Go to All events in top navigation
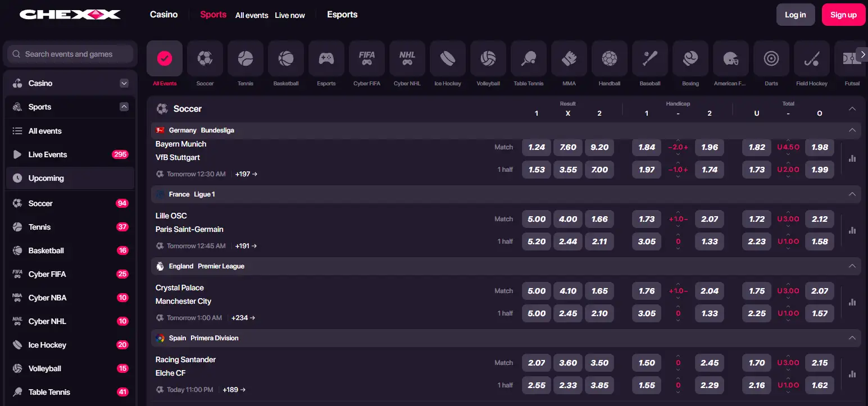 pyautogui.click(x=252, y=15)
